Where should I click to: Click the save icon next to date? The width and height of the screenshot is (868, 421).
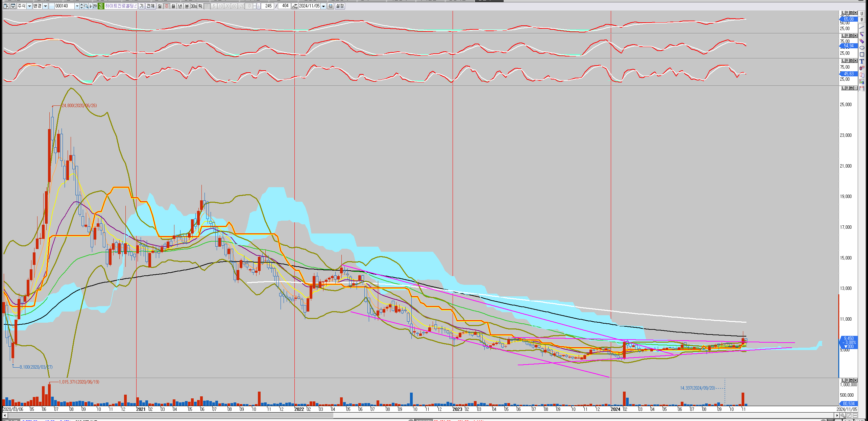(331, 6)
